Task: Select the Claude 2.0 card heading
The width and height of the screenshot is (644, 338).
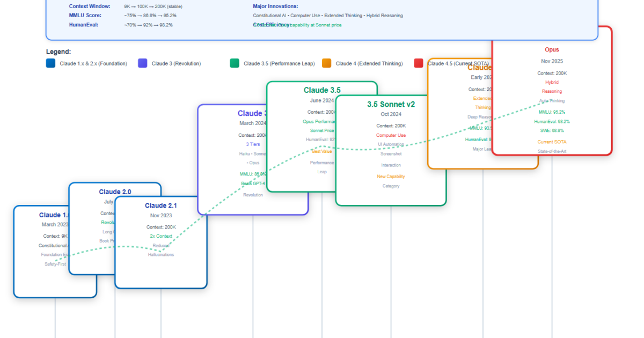Action: pyautogui.click(x=115, y=192)
